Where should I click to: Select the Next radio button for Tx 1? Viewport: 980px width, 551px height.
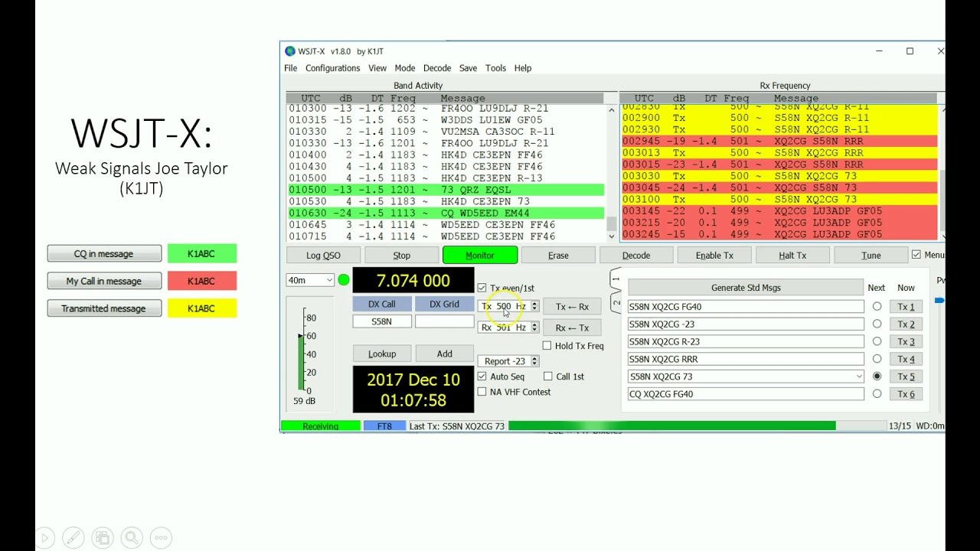(877, 307)
